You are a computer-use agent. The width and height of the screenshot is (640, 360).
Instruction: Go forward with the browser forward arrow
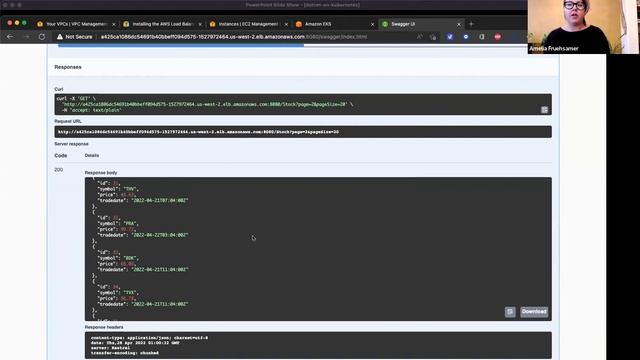tap(26, 37)
